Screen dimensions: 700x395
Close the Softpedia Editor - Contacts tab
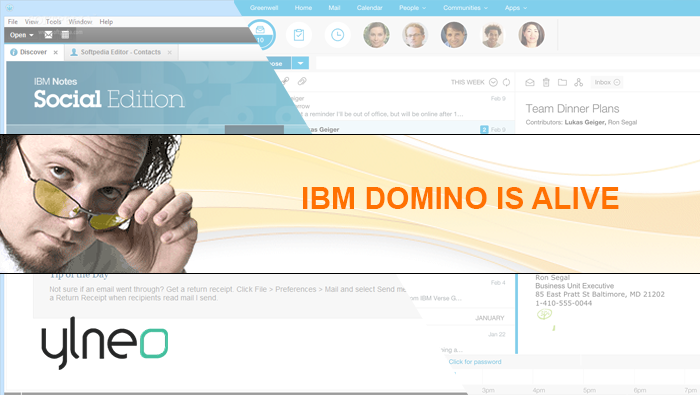click(170, 52)
